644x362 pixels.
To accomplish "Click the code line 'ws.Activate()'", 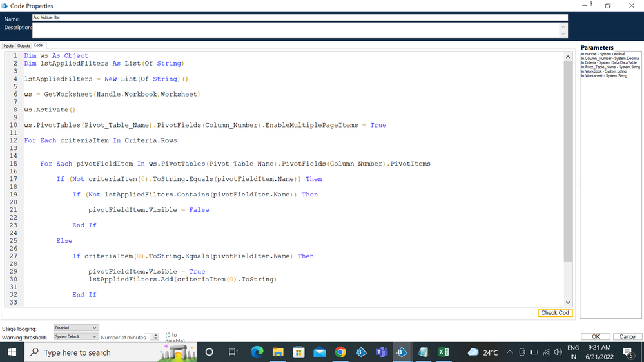I will click(x=50, y=110).
